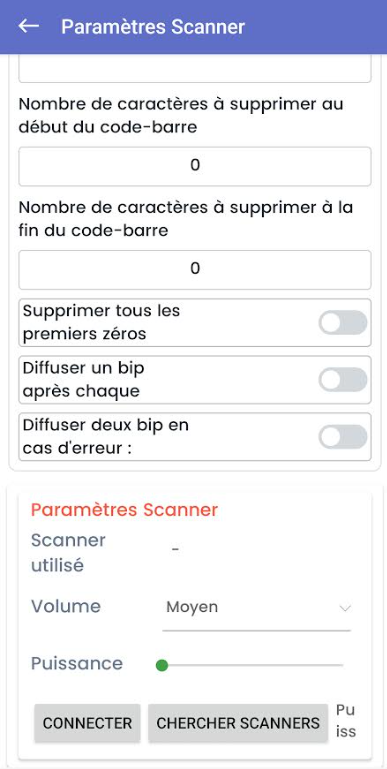Viewport: 387px width, 769px height.
Task: Click the Supprimer tous les premiers zéros label
Action: [101, 322]
